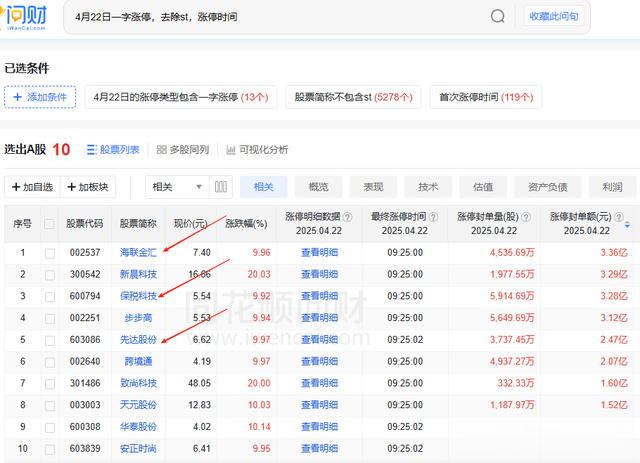The width and height of the screenshot is (640, 463).
Task: Select the 资产负债 tab
Action: pyautogui.click(x=547, y=187)
